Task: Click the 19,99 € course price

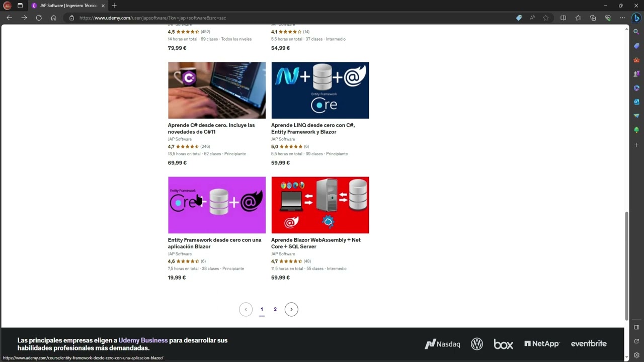Action: click(177, 278)
